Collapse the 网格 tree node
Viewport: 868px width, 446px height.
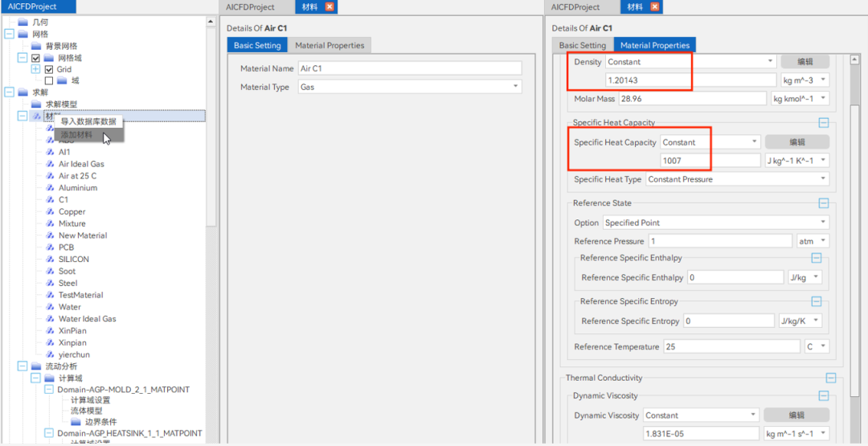click(x=9, y=35)
